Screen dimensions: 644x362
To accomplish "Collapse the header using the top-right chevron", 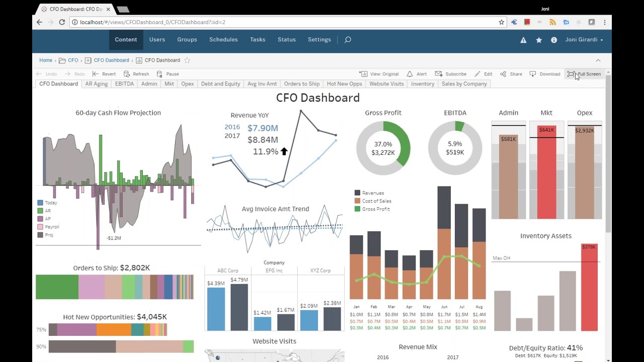I will 598,60.
